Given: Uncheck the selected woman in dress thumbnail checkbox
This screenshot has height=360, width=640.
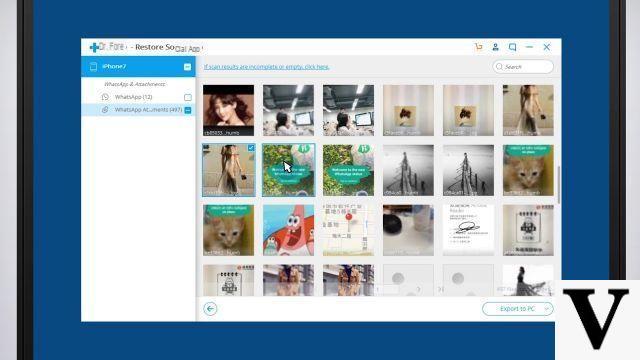Looking at the screenshot, I should (x=251, y=148).
